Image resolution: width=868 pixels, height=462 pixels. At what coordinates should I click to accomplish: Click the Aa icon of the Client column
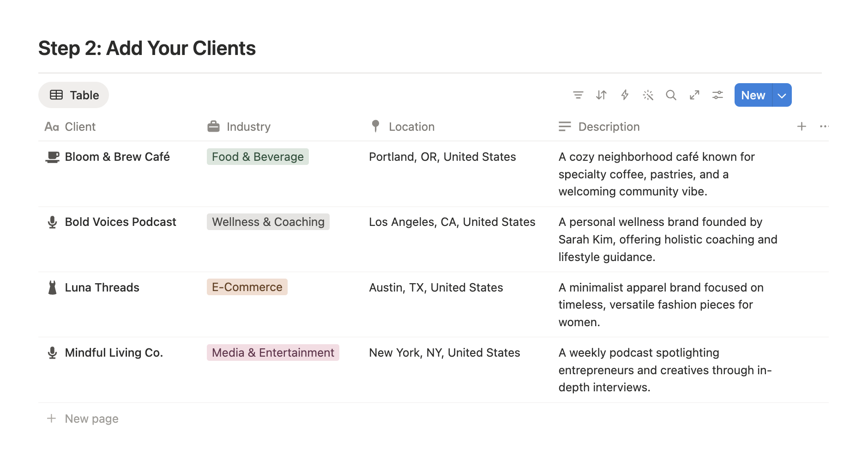[x=52, y=127]
